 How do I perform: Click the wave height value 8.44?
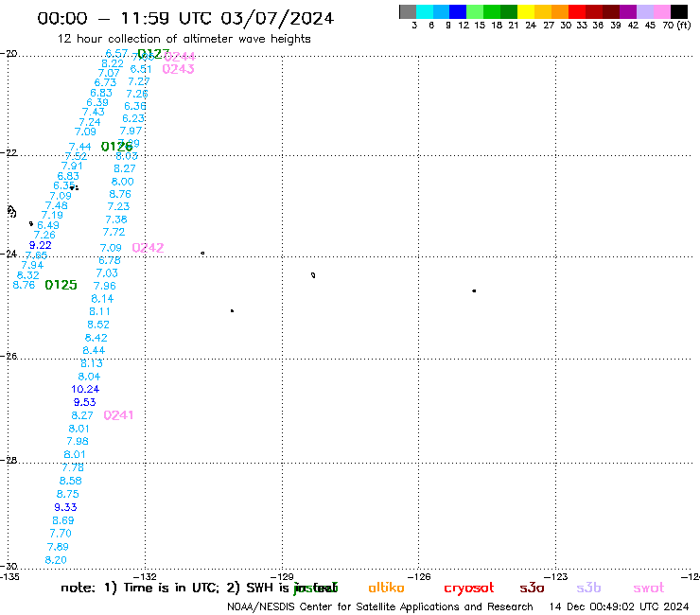pos(94,351)
